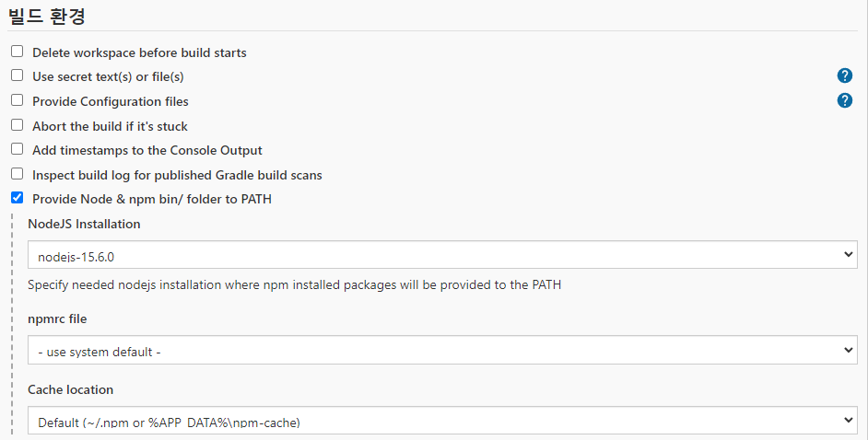Viewport: 868px width, 440px height.
Task: Open the NodeJS Installation dropdown showing nodejs-15.6.0
Action: (442, 255)
